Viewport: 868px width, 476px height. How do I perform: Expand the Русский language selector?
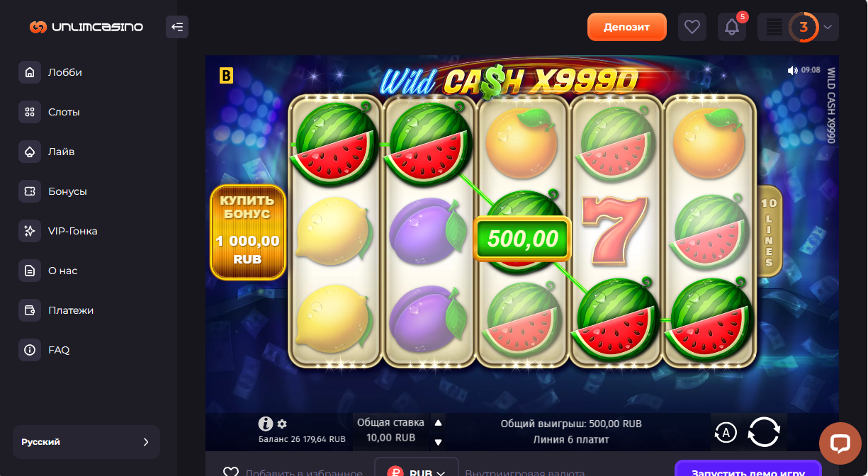pos(86,442)
